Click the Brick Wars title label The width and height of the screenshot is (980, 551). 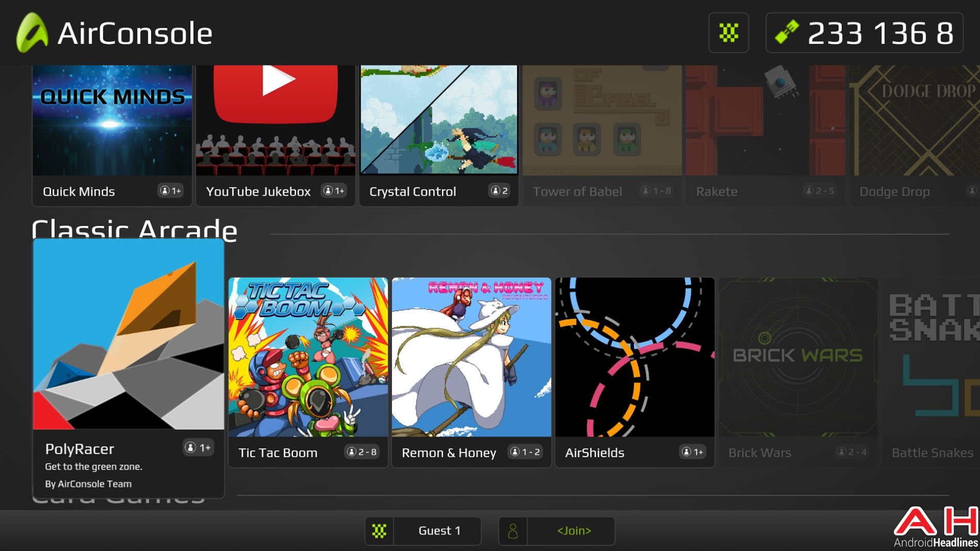pyautogui.click(x=760, y=452)
